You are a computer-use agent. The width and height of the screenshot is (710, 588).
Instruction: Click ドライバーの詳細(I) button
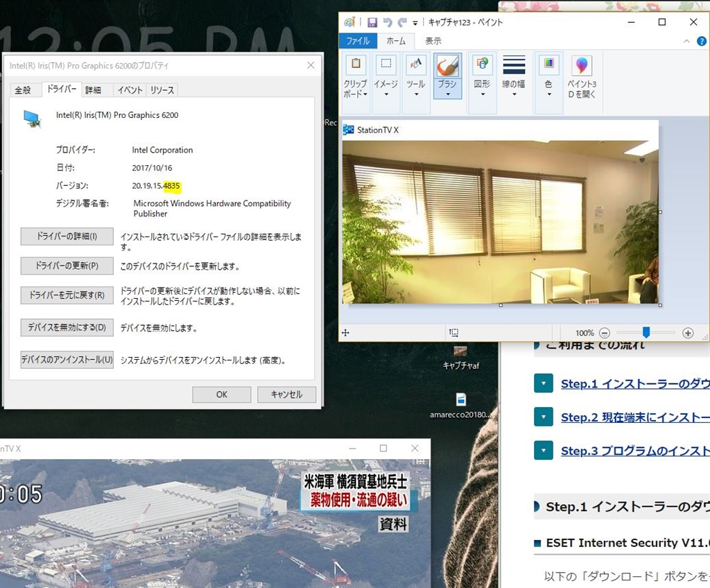[67, 236]
